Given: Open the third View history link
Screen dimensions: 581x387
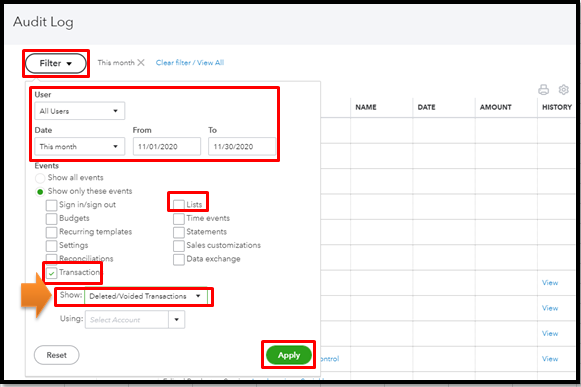Looking at the screenshot, I should click(x=550, y=334).
